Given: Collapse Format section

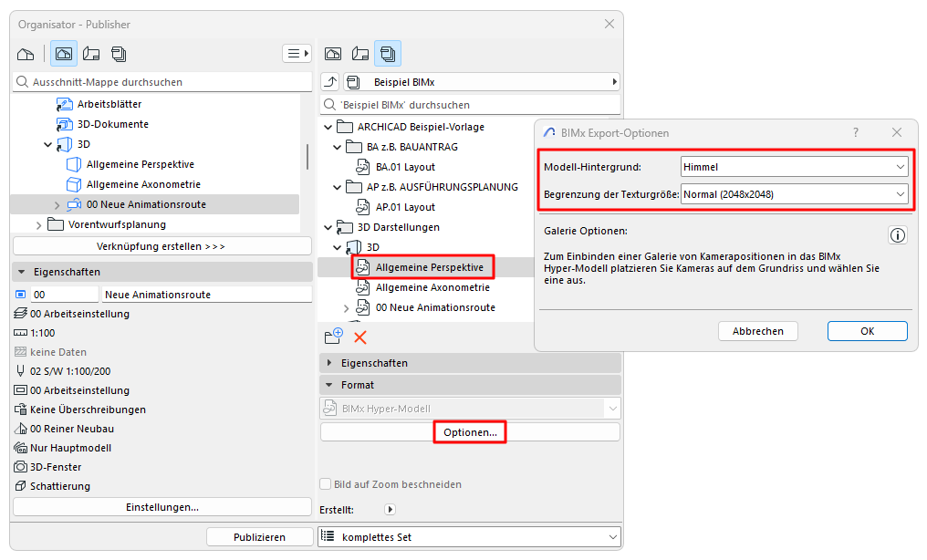Looking at the screenshot, I should tap(329, 385).
